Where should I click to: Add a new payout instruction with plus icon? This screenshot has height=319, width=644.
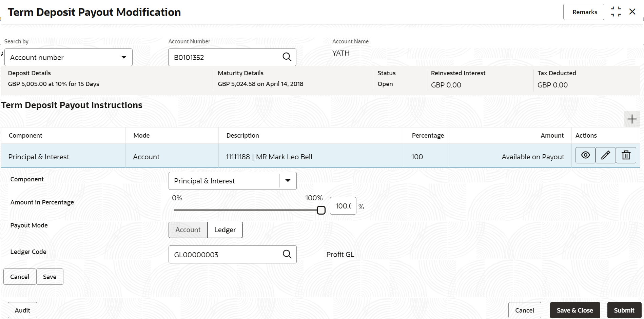click(632, 119)
